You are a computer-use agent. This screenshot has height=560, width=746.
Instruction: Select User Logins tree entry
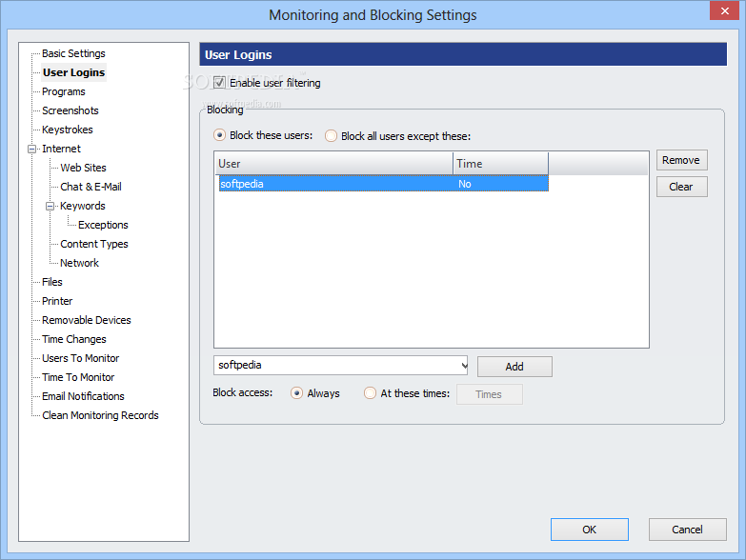point(73,72)
